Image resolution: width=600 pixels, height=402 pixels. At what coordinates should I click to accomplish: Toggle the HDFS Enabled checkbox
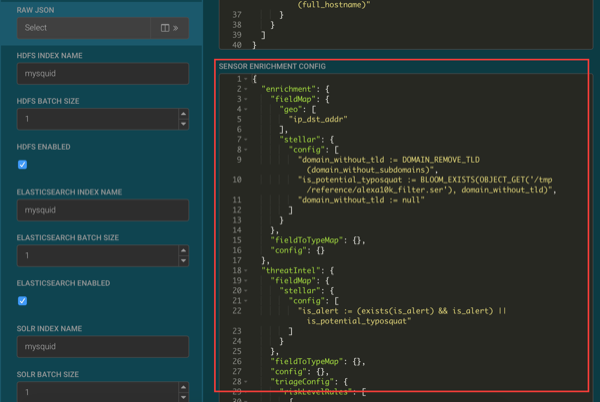[x=23, y=164]
